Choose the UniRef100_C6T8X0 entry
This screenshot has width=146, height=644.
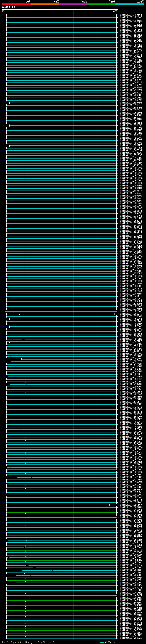(131, 70)
